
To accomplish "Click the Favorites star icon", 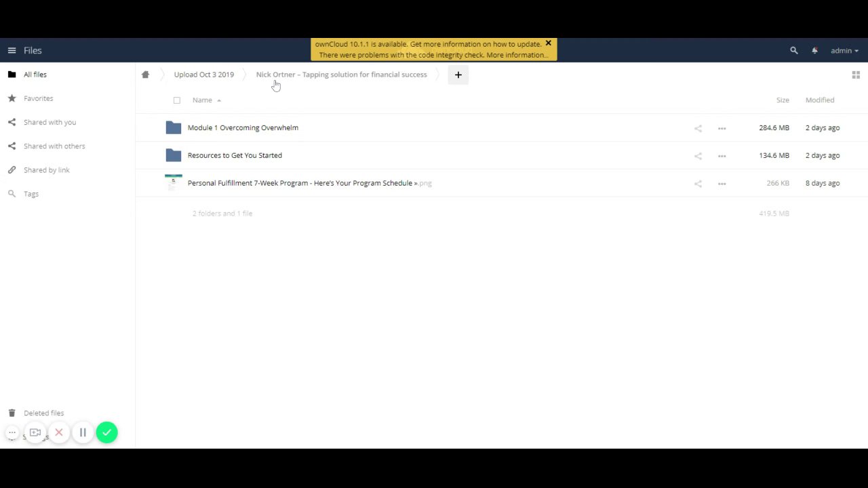I will tap(12, 98).
